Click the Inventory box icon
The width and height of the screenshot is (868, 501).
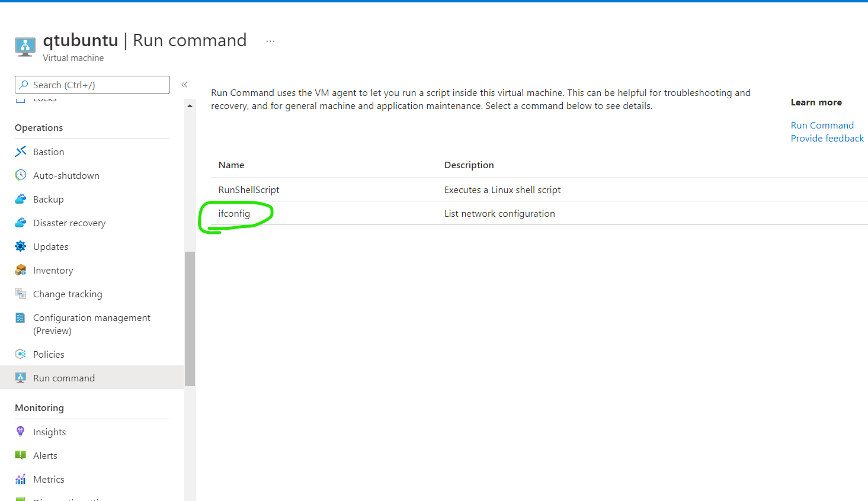coord(21,270)
